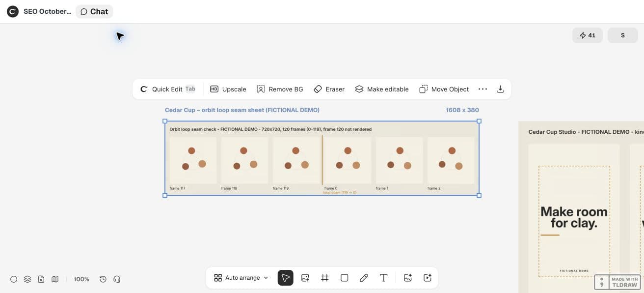Click the orange loop seam (119 → 0) label
The image size is (644, 293).
(x=340, y=193)
